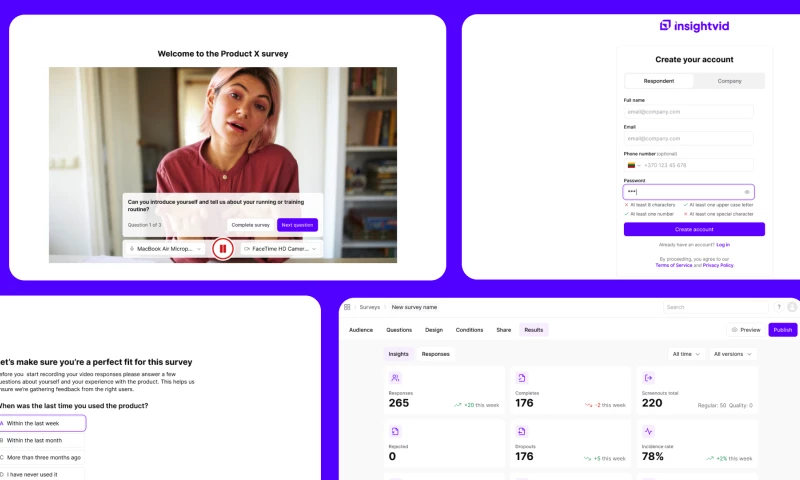
Task: Click the New survey name breadcrumb
Action: pos(414,307)
